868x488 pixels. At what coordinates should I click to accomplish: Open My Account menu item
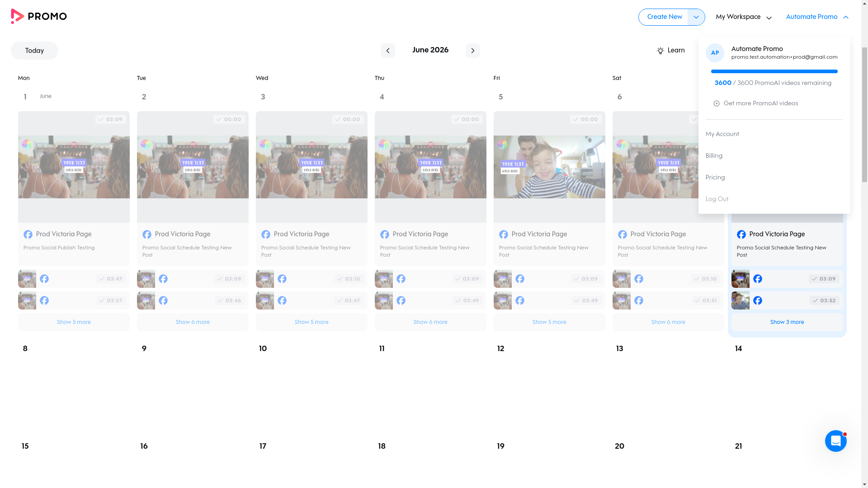pos(722,134)
